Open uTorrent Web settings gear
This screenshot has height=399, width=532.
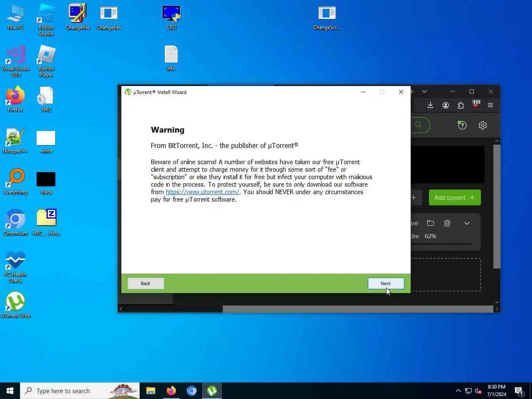pos(483,125)
